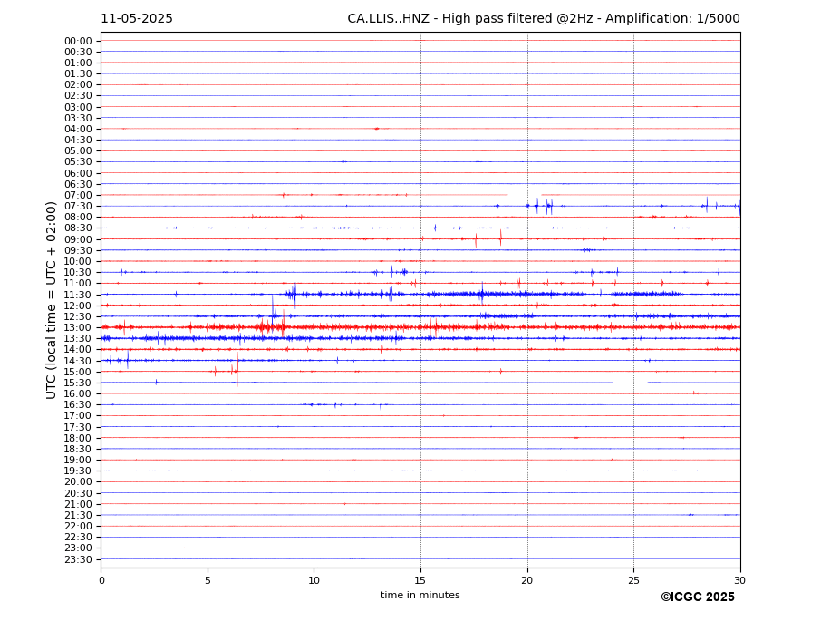Click the x-axis tick label 25

633,580
